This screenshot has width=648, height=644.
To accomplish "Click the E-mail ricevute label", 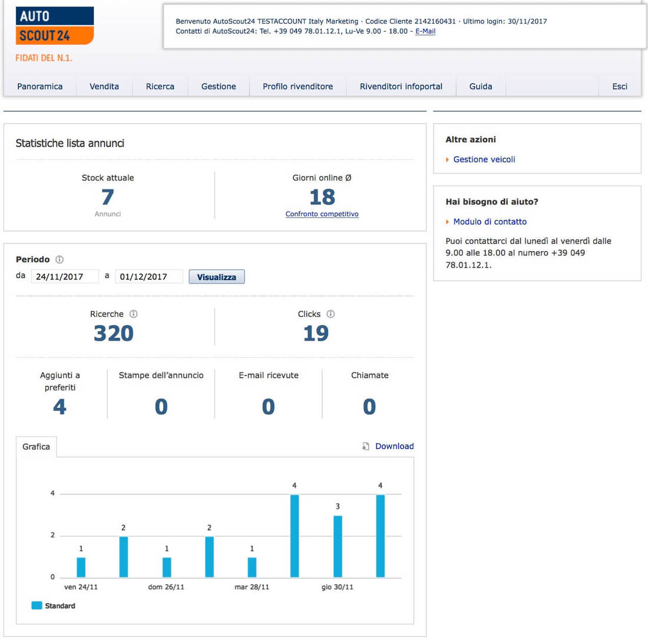I will (269, 375).
